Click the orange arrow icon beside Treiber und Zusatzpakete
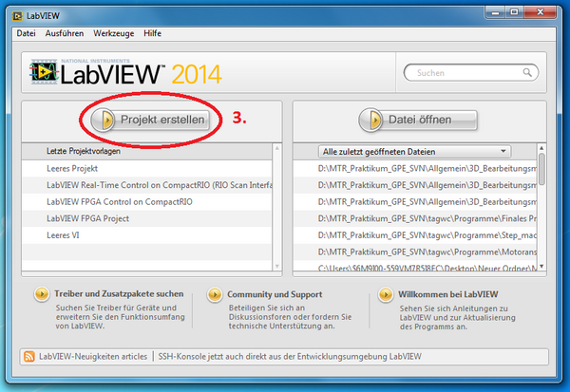 (x=40, y=295)
